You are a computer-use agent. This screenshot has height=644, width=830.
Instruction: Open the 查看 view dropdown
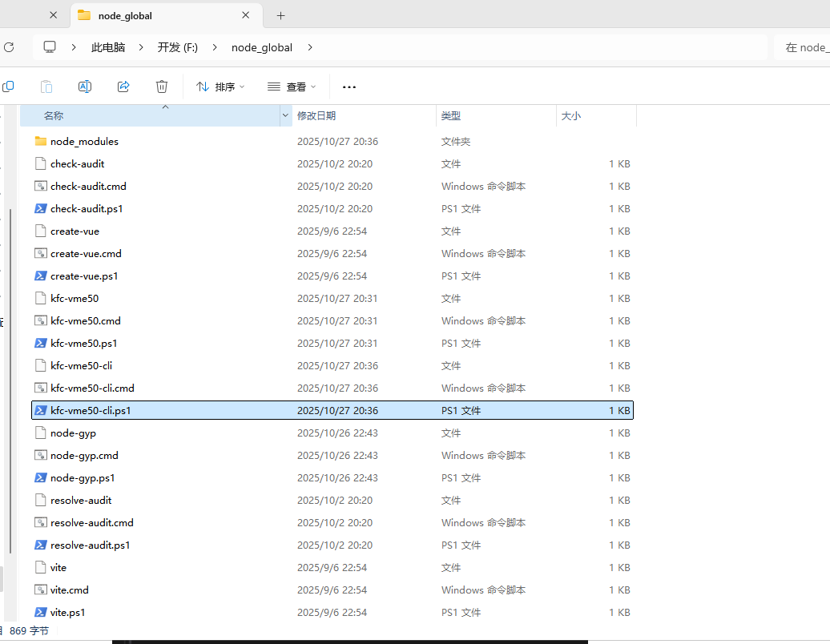pos(292,87)
